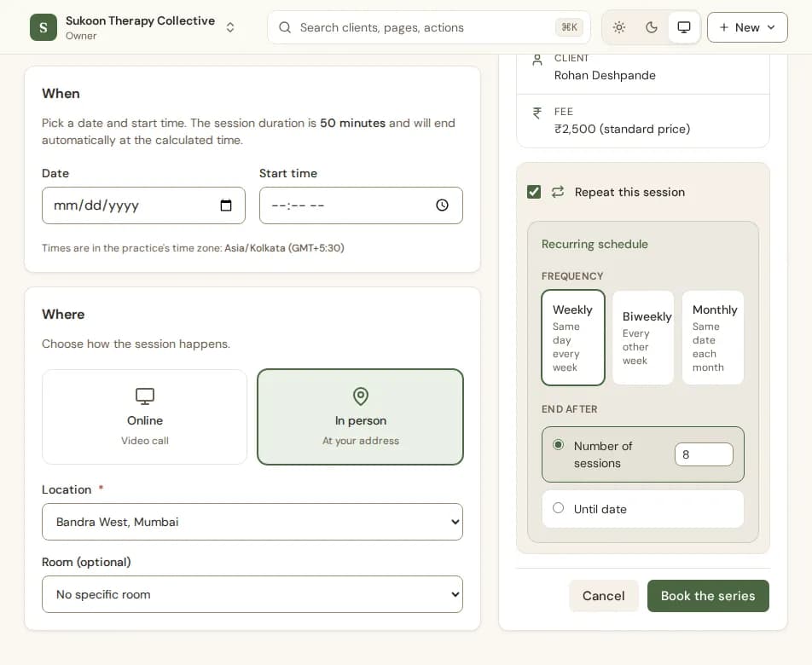Click the Owner role label

click(81, 36)
